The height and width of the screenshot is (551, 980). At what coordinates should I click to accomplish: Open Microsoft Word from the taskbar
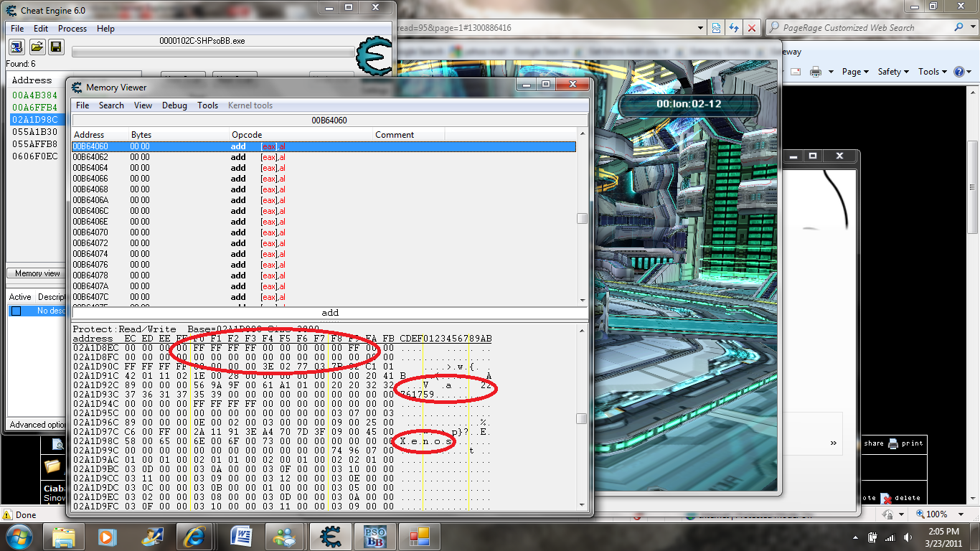coord(240,537)
